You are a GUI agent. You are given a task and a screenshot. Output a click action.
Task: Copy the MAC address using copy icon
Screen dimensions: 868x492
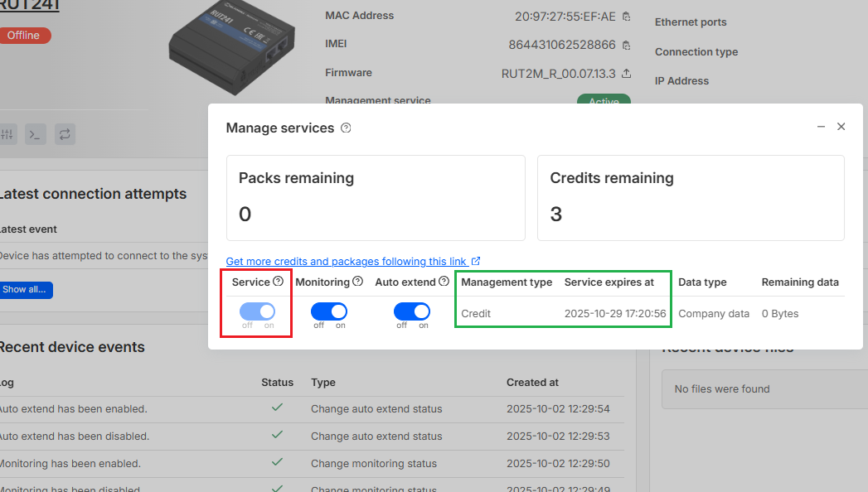pos(626,17)
